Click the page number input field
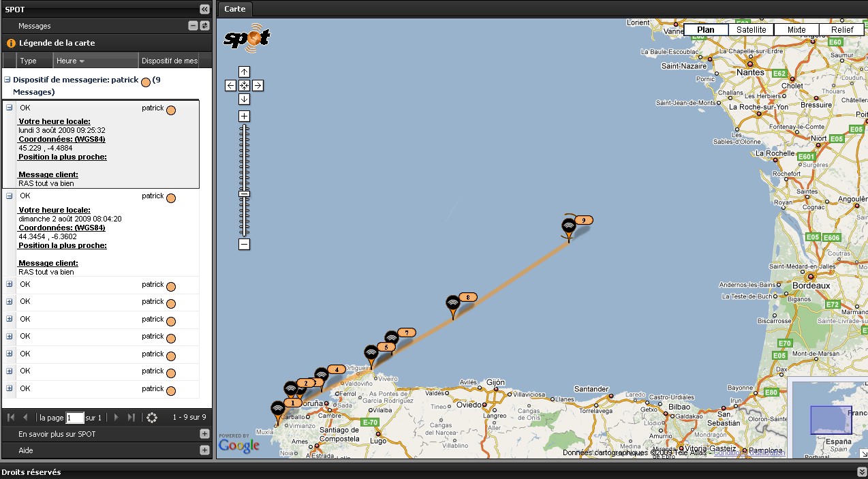 75,418
